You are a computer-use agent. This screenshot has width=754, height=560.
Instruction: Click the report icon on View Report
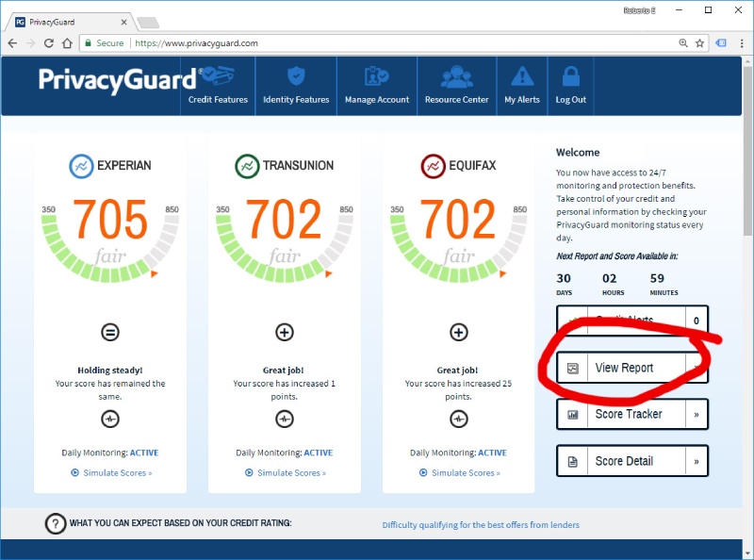(572, 369)
